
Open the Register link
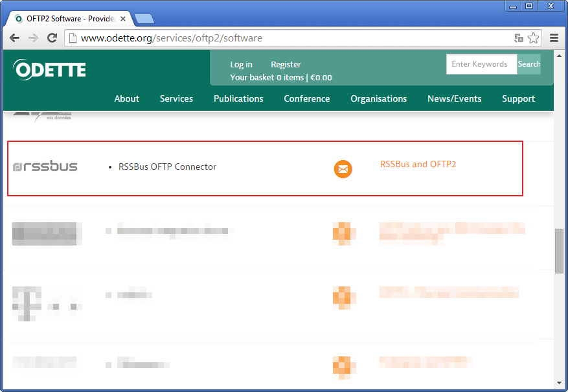[286, 65]
